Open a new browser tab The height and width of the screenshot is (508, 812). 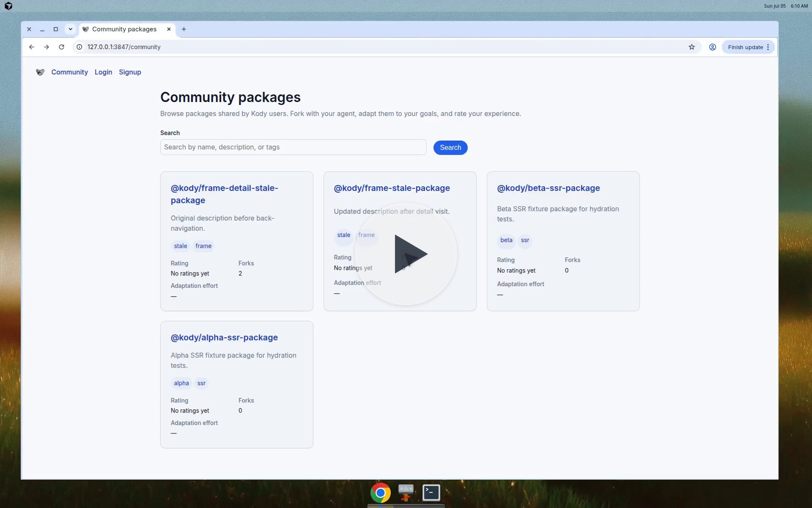(x=184, y=29)
